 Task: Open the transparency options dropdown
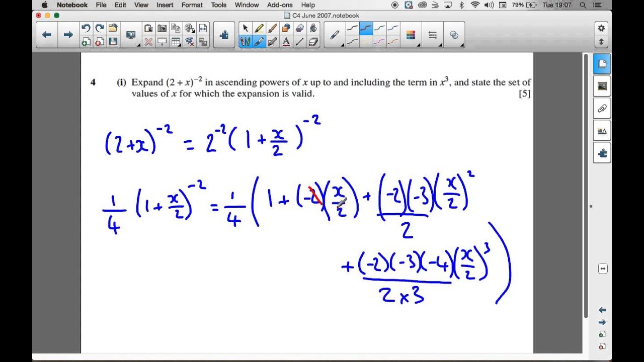pyautogui.click(x=454, y=35)
